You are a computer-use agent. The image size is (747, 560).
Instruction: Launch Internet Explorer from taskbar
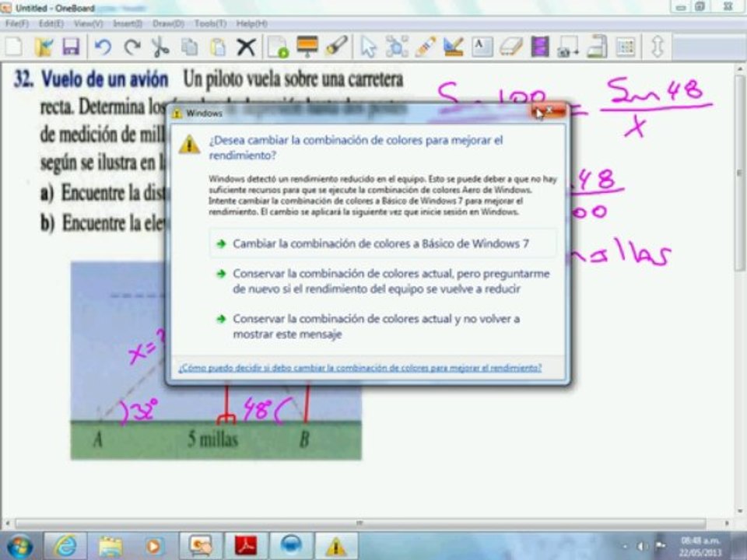tap(65, 546)
